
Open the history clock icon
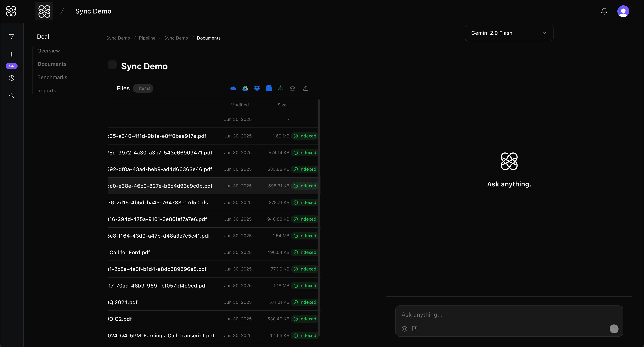point(11,78)
